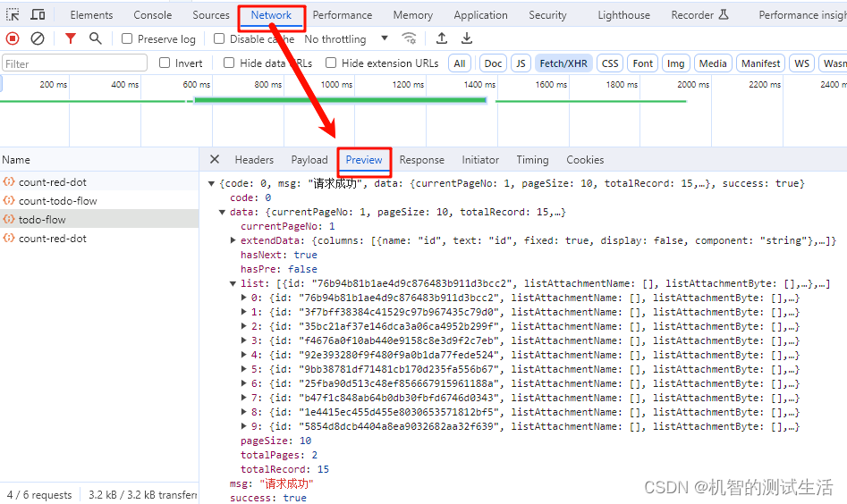Open the Timing tab
This screenshot has width=847, height=504.
click(x=532, y=160)
